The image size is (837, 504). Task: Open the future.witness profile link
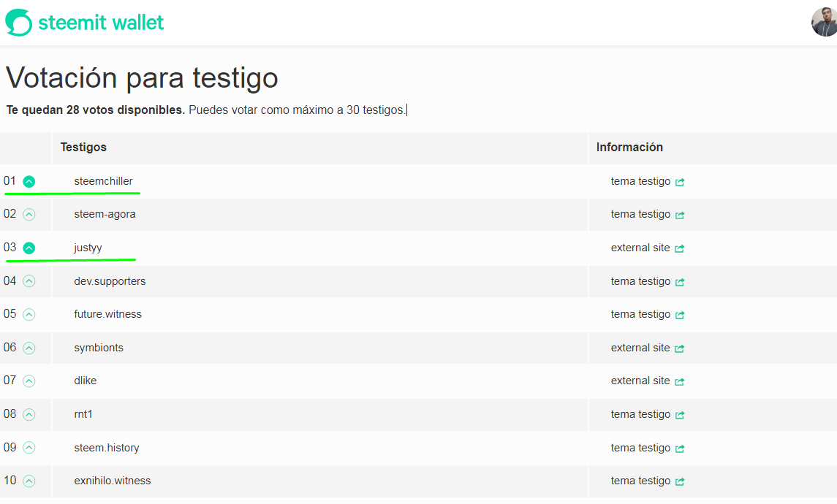(108, 314)
